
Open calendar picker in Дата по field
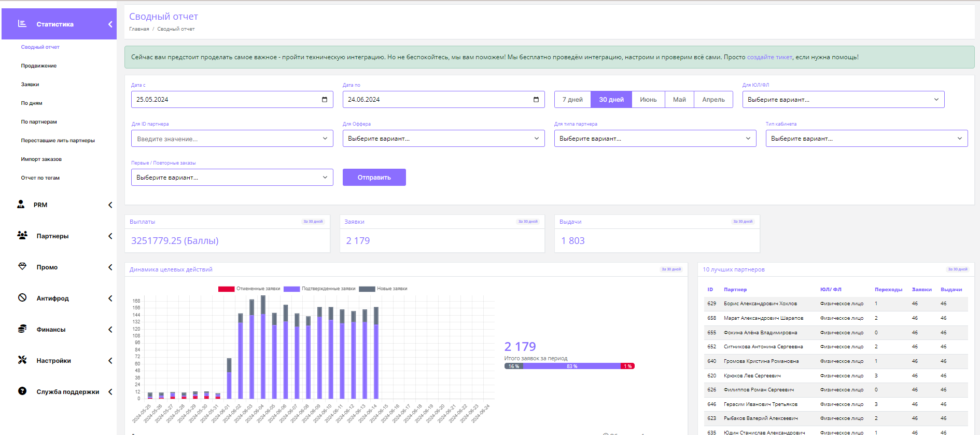[x=536, y=100]
